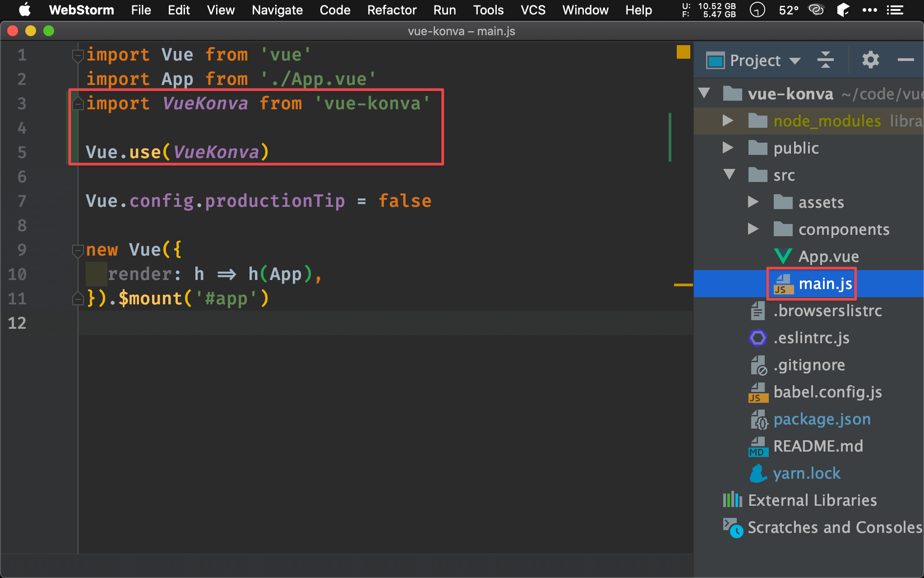Click the clock-style circle menu bar icon
The height and width of the screenshot is (578, 924).
pyautogui.click(x=757, y=10)
